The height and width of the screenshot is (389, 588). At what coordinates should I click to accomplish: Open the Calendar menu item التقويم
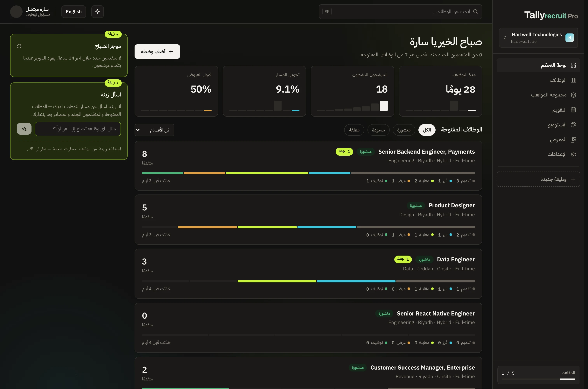pos(538,110)
